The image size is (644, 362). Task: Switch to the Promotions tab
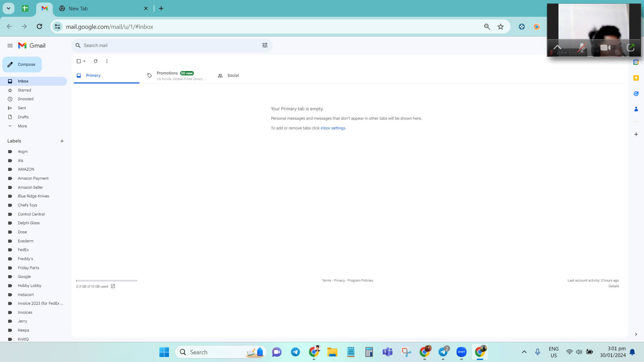(177, 76)
